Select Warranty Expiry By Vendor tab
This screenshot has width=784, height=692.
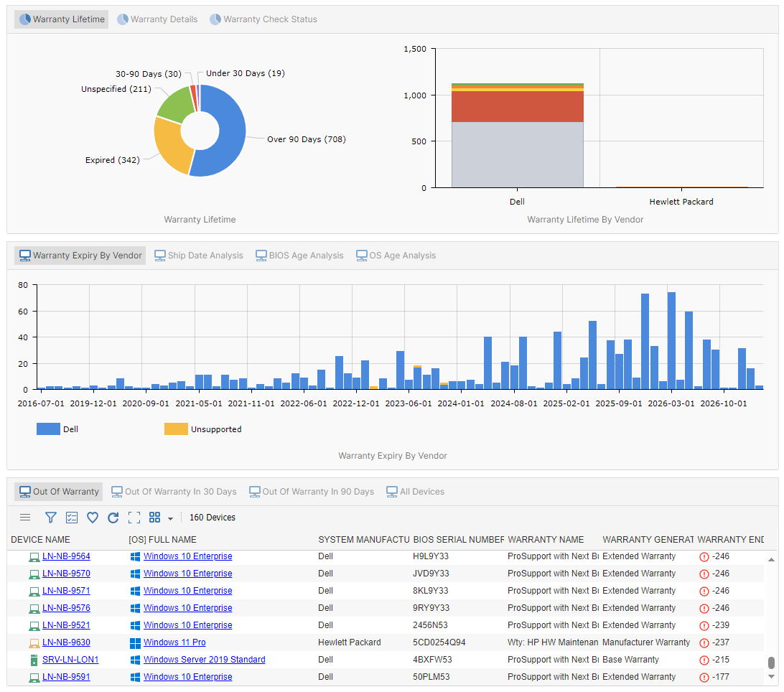coord(80,256)
